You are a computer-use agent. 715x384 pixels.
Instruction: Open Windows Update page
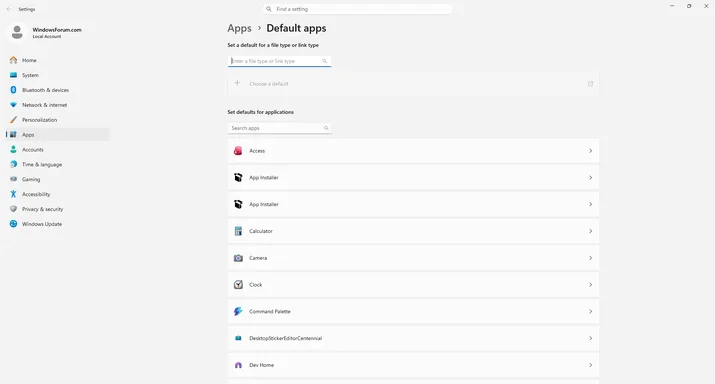[x=58, y=224]
